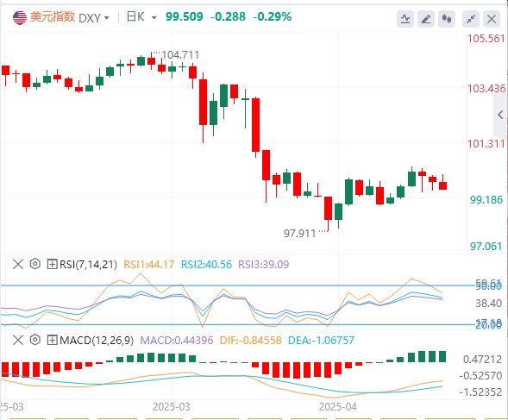The height and width of the screenshot is (420, 508).
Task: Click the 104.711 high price marker
Action: (180, 55)
